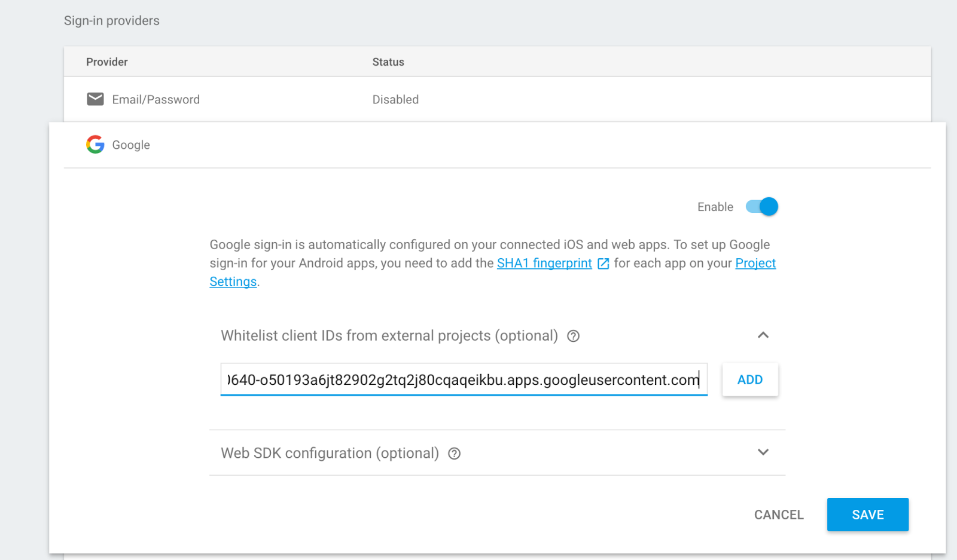Click the Google provider title label

pyautogui.click(x=131, y=145)
